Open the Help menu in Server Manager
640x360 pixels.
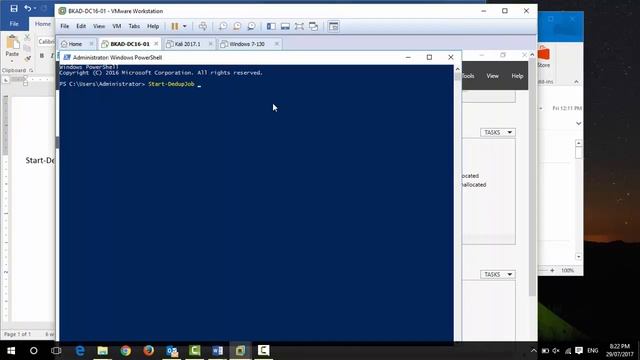click(517, 76)
